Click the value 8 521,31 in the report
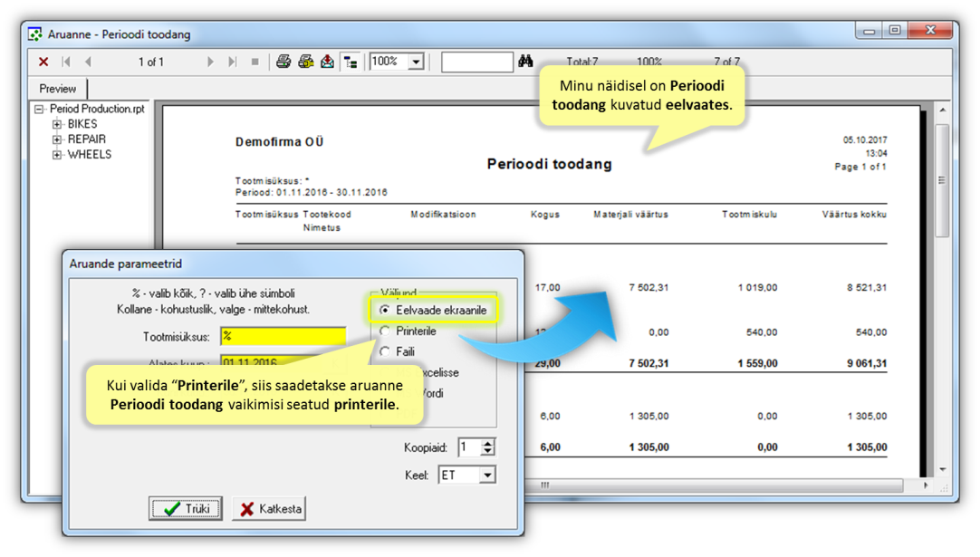 (867, 288)
